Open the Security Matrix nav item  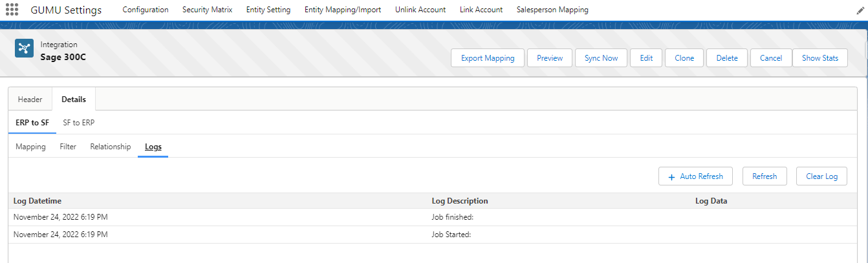(207, 10)
